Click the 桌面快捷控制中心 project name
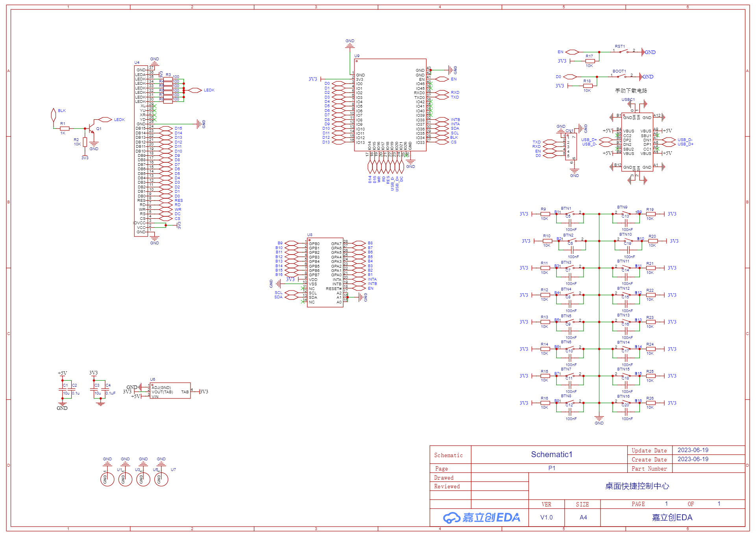This screenshot has height=536, width=756. (x=637, y=486)
